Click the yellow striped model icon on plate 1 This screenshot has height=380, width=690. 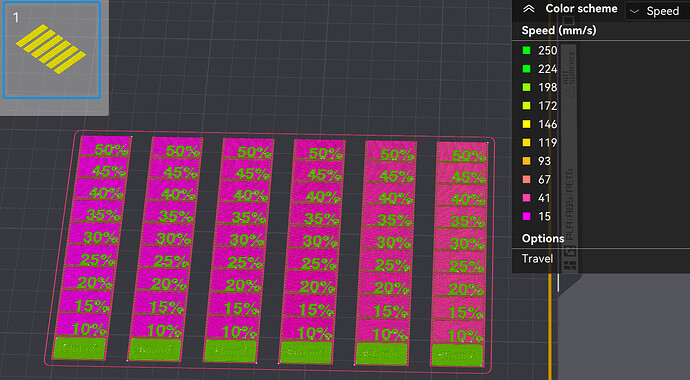(x=51, y=49)
